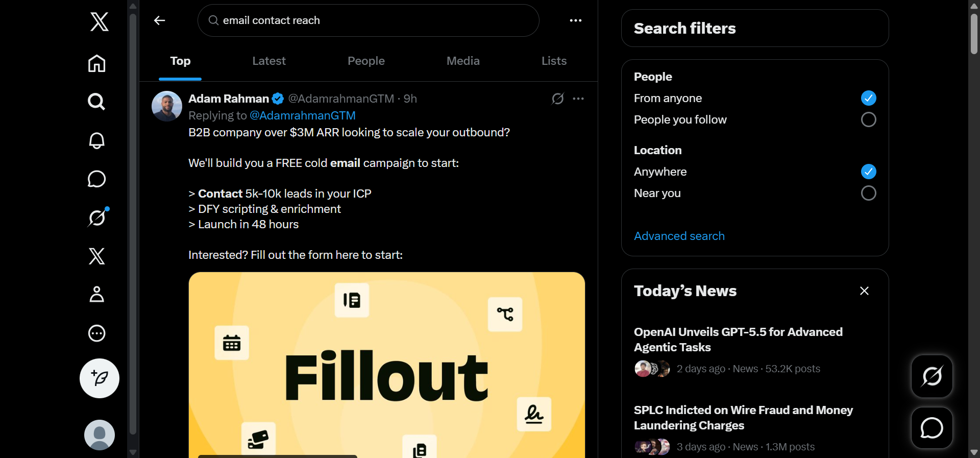Select the Grok icon in the sidebar

click(96, 218)
